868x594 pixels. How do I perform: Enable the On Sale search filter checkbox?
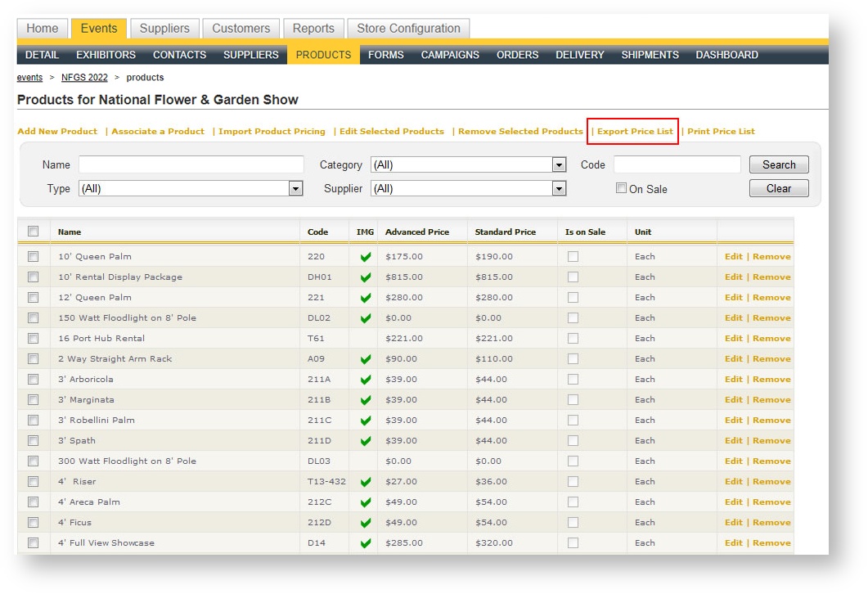point(621,188)
